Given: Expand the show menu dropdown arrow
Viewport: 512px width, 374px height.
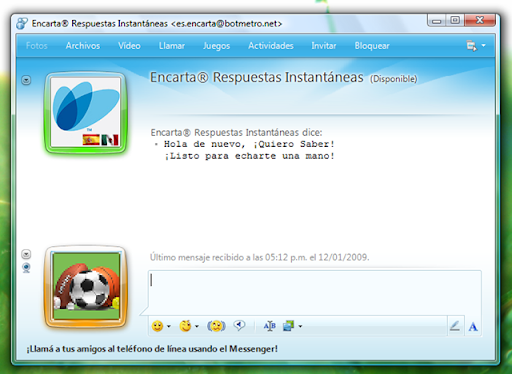Looking at the screenshot, I should [483, 45].
